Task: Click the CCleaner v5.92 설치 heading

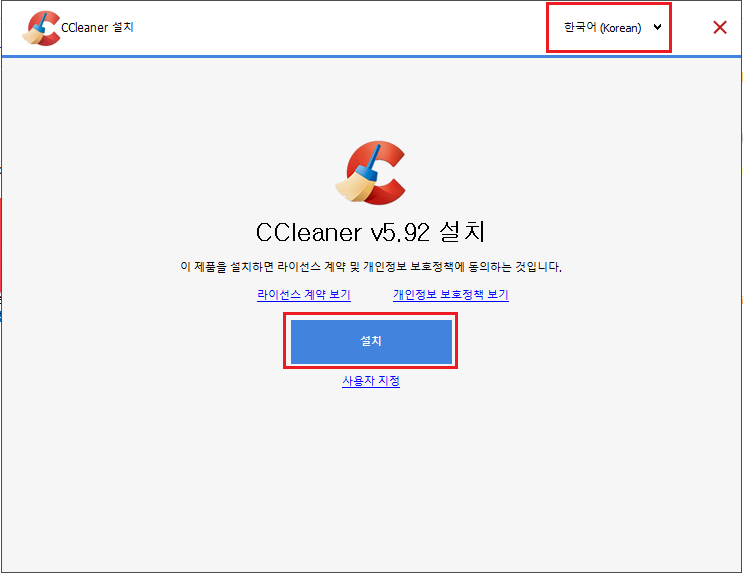Action: [x=371, y=232]
